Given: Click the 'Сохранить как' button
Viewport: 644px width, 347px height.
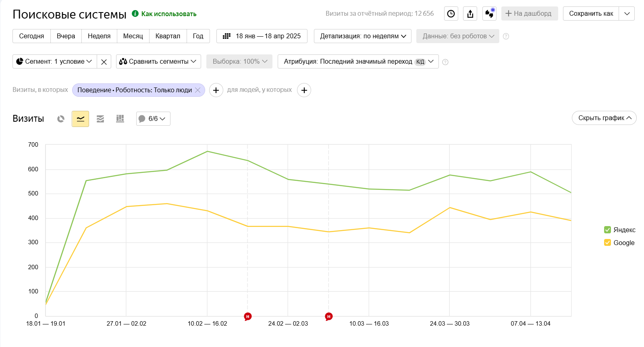Looking at the screenshot, I should [x=591, y=14].
